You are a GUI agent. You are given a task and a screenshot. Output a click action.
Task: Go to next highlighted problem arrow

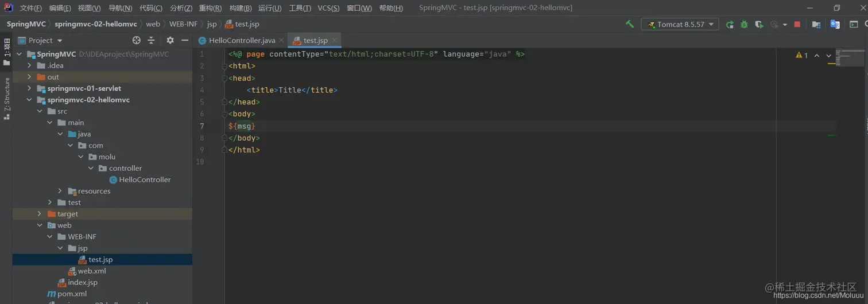click(828, 55)
